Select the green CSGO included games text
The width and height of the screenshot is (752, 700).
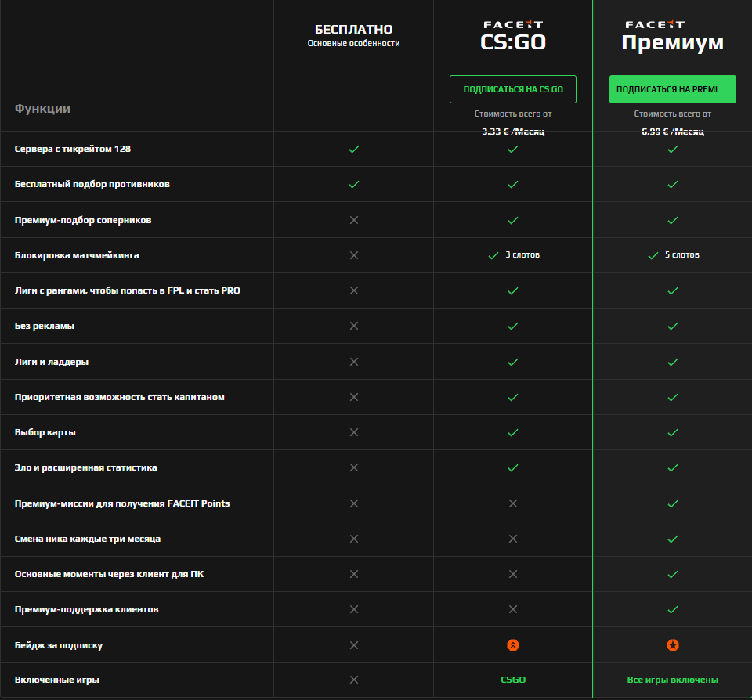pos(513,680)
